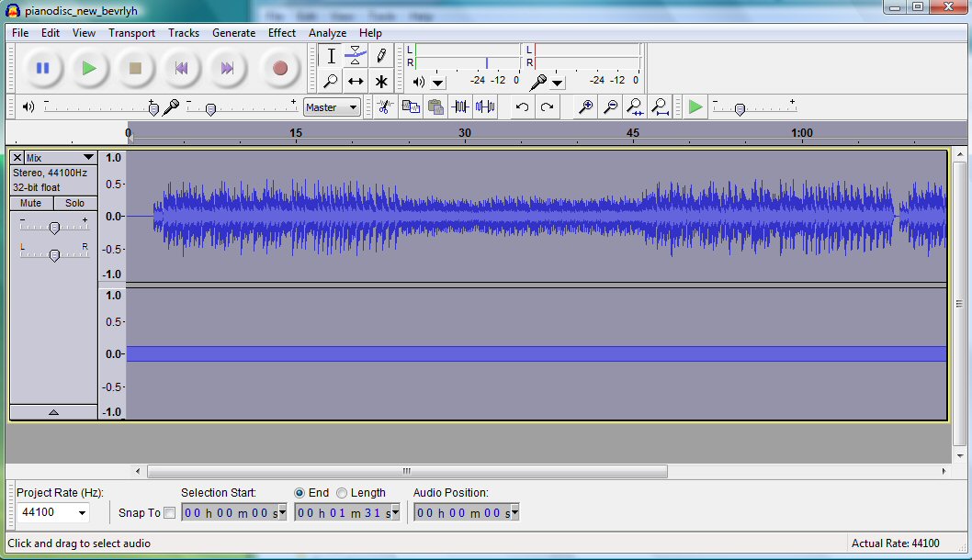Mute the Mix track
This screenshot has height=560, width=972.
[31, 203]
